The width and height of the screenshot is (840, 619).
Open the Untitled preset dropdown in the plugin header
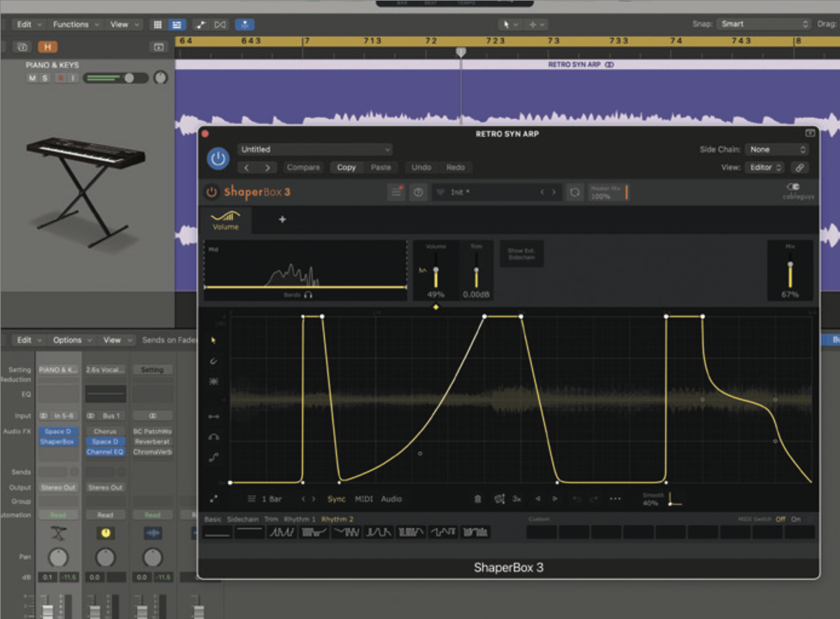315,149
